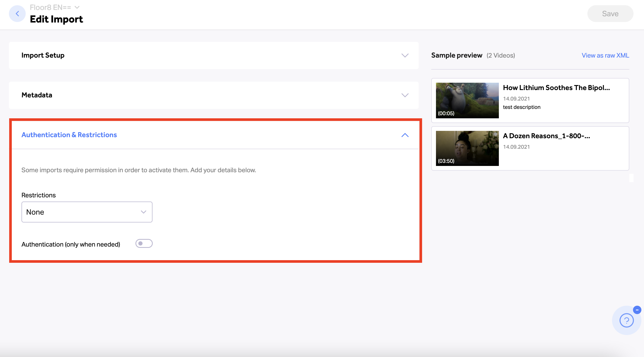Expand the Import Setup section chevron
This screenshot has width=644, height=357.
point(405,55)
